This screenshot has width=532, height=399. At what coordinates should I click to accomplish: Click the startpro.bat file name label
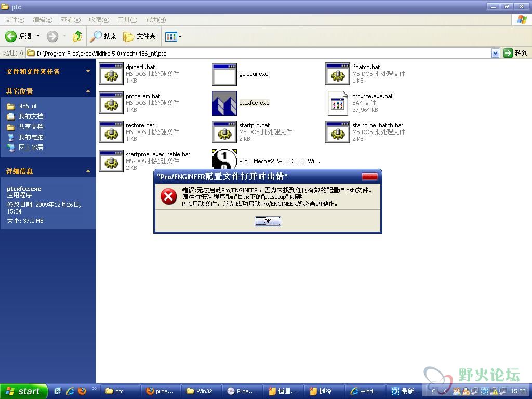(x=254, y=125)
